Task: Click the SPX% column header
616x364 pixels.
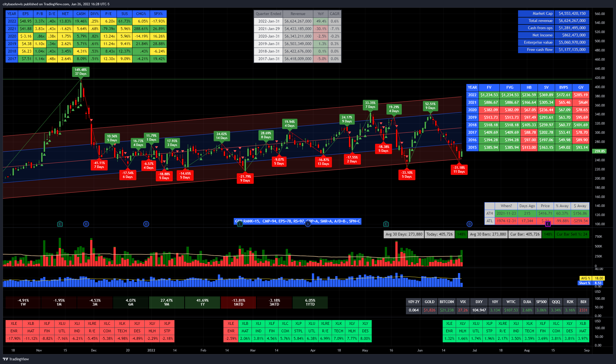Action: point(158,14)
